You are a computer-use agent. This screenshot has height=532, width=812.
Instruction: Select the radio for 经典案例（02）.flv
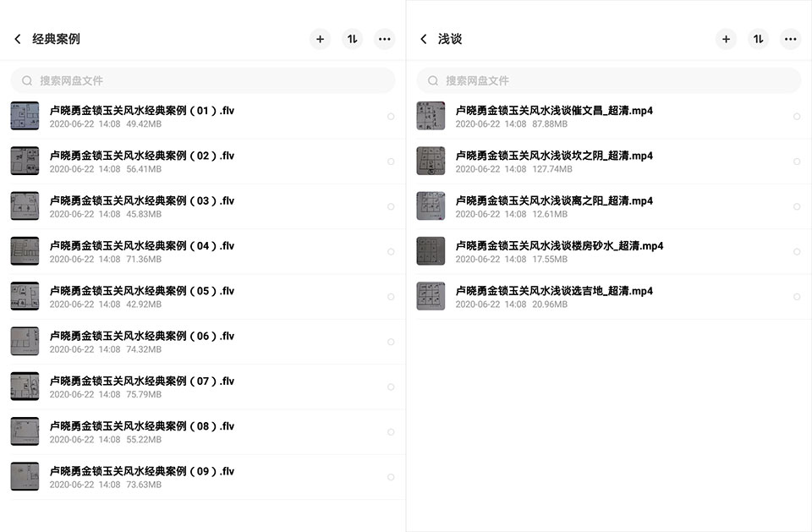[x=391, y=162]
